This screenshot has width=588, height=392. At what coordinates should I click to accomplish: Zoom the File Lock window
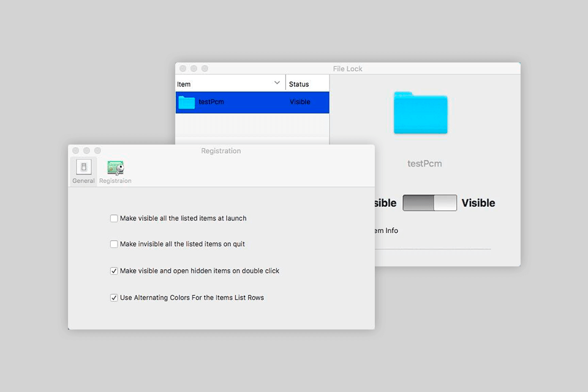tap(205, 68)
